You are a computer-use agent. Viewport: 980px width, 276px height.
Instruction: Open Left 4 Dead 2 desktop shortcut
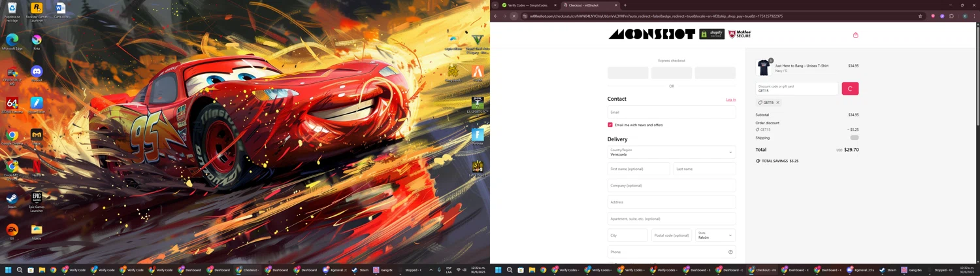click(x=478, y=168)
